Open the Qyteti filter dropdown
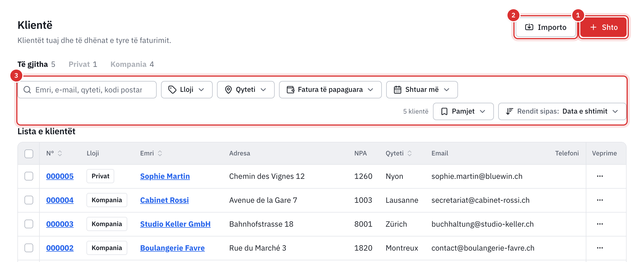The height and width of the screenshot is (262, 644). pyautogui.click(x=246, y=90)
